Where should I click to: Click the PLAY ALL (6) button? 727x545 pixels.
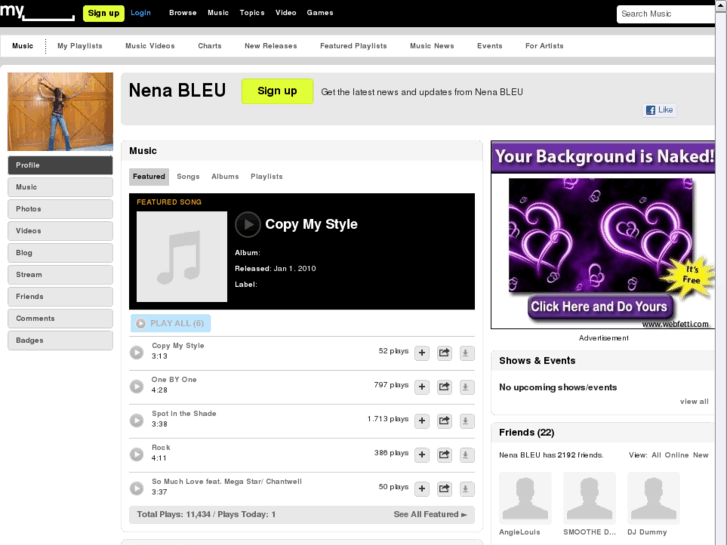pos(171,323)
